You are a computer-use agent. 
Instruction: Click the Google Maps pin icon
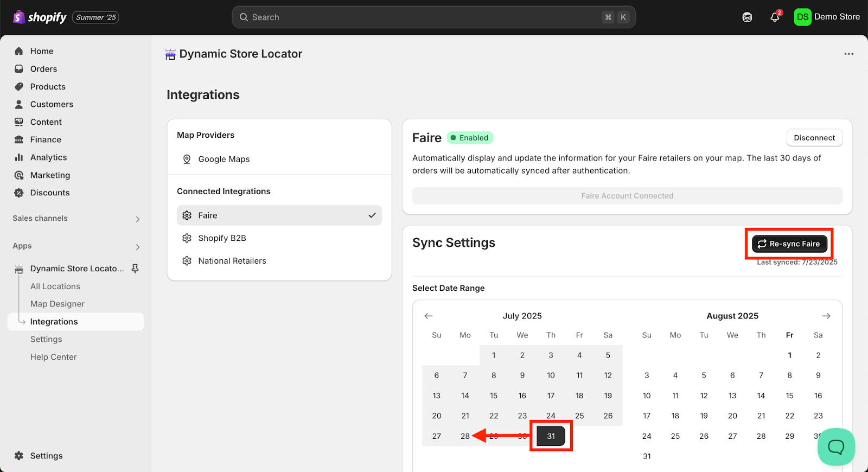(x=187, y=159)
